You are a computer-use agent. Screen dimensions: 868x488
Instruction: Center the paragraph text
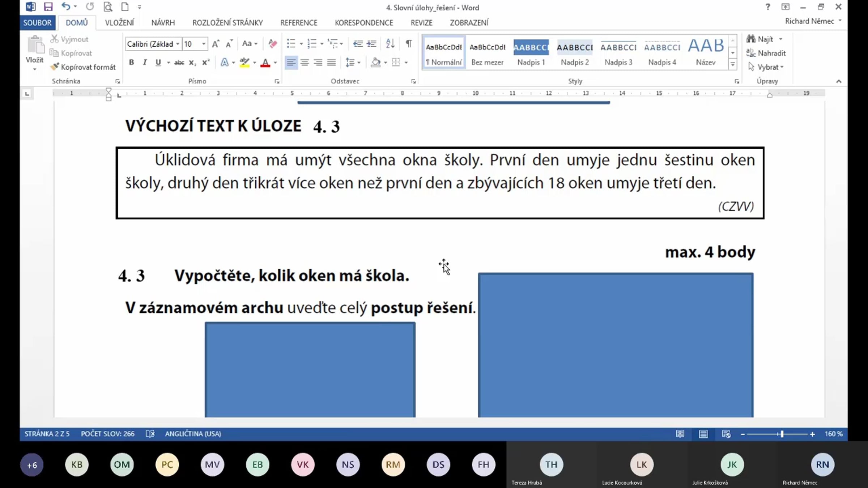point(305,63)
